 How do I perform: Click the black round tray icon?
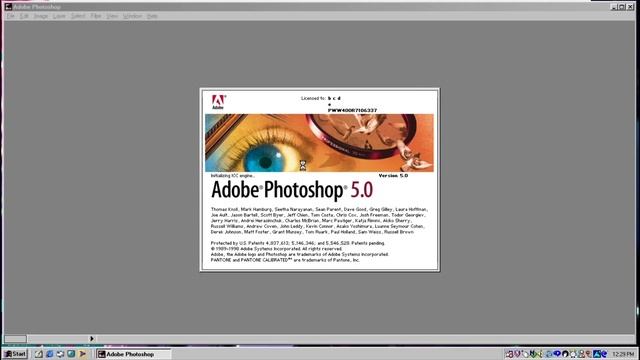565,354
